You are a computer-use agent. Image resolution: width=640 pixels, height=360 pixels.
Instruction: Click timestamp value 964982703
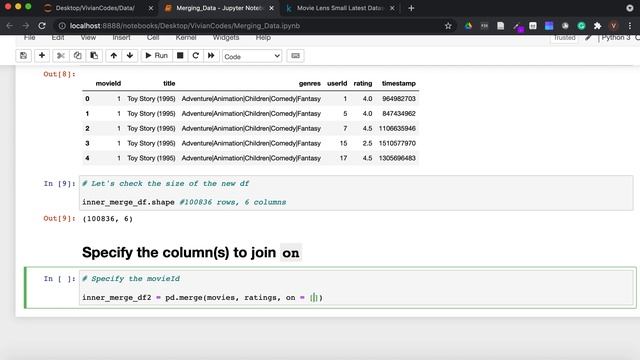[399, 99]
